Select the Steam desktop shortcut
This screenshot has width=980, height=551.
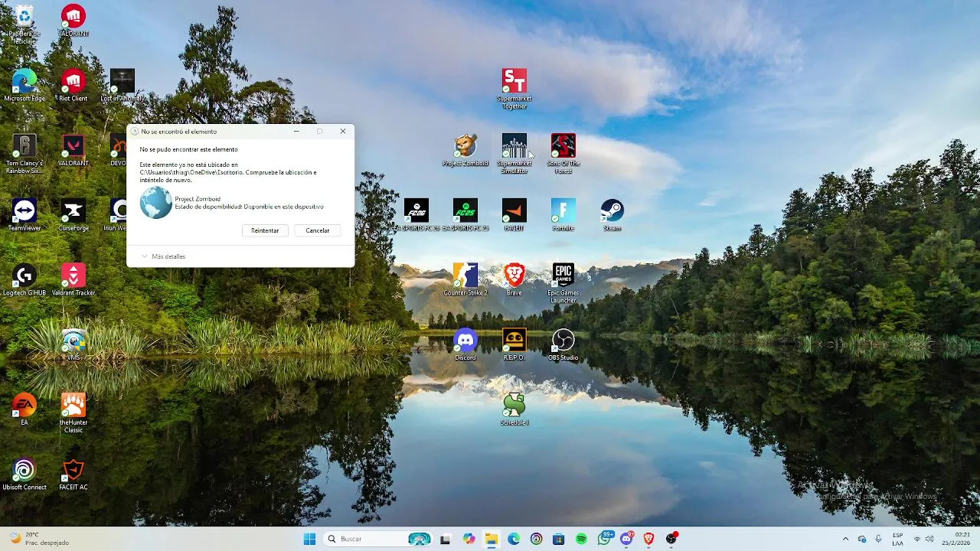[612, 215]
